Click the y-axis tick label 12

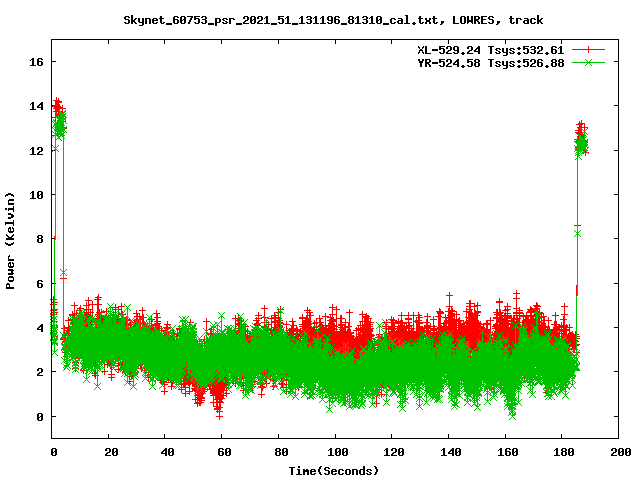36,151
